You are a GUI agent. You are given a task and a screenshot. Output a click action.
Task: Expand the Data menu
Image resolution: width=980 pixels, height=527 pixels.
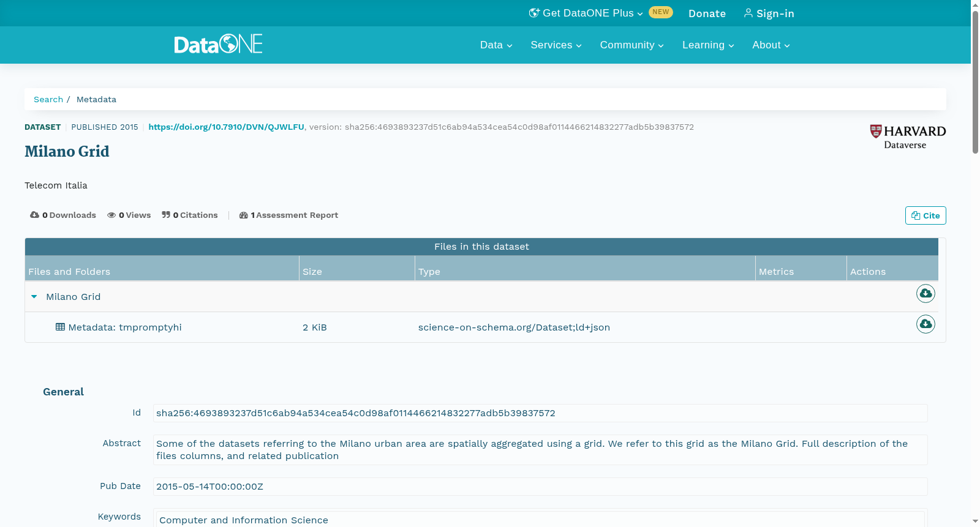[x=496, y=45]
